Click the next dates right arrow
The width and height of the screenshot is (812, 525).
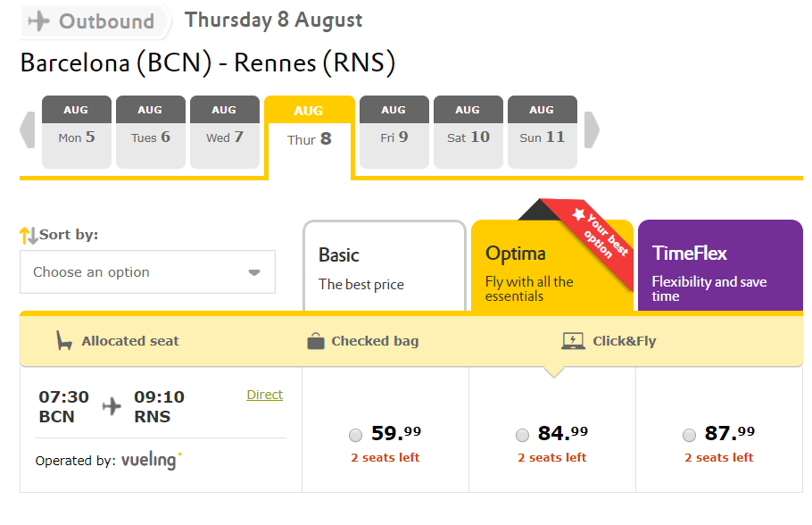591,130
